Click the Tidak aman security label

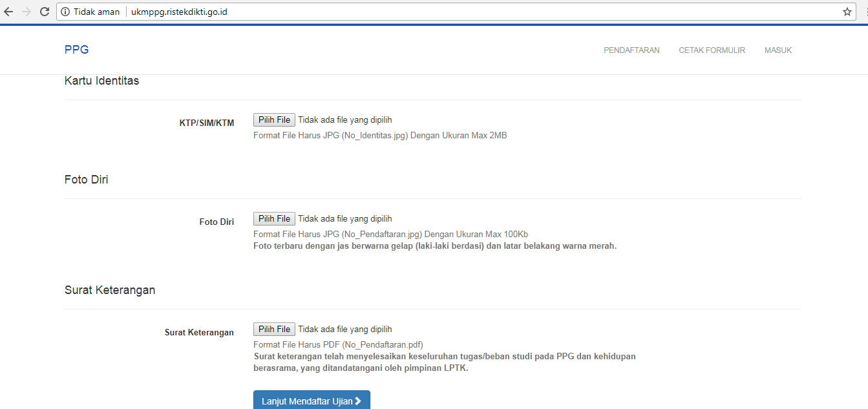[x=96, y=12]
